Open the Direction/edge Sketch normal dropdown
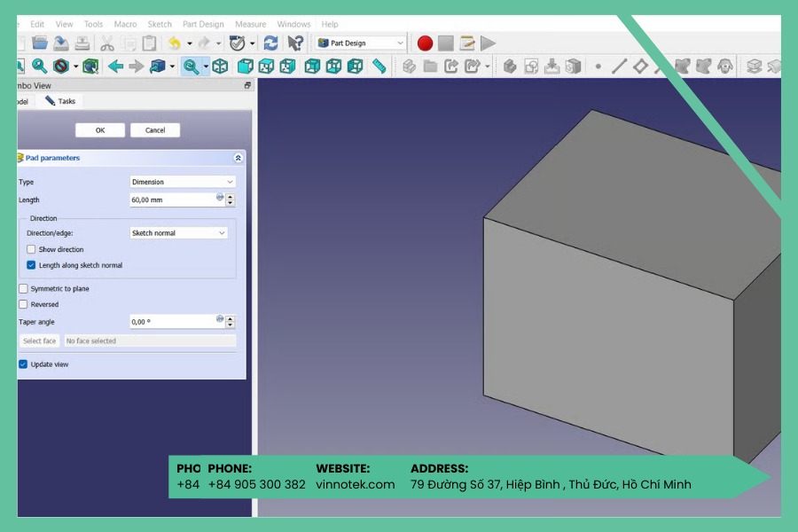Image resolution: width=798 pixels, height=532 pixels. pyautogui.click(x=178, y=233)
